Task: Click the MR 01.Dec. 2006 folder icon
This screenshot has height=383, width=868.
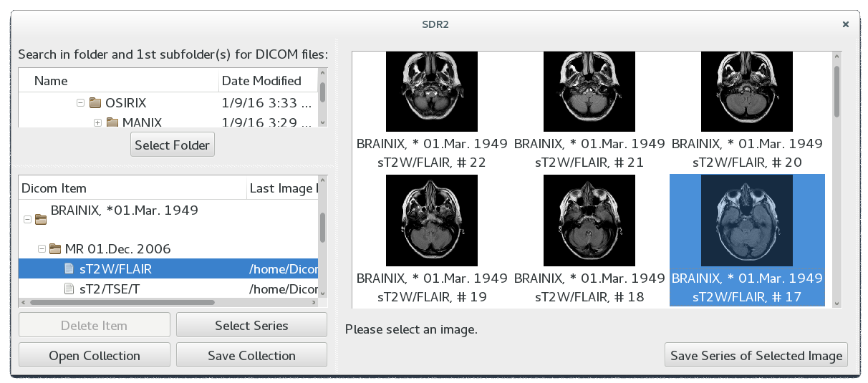Action: click(55, 249)
